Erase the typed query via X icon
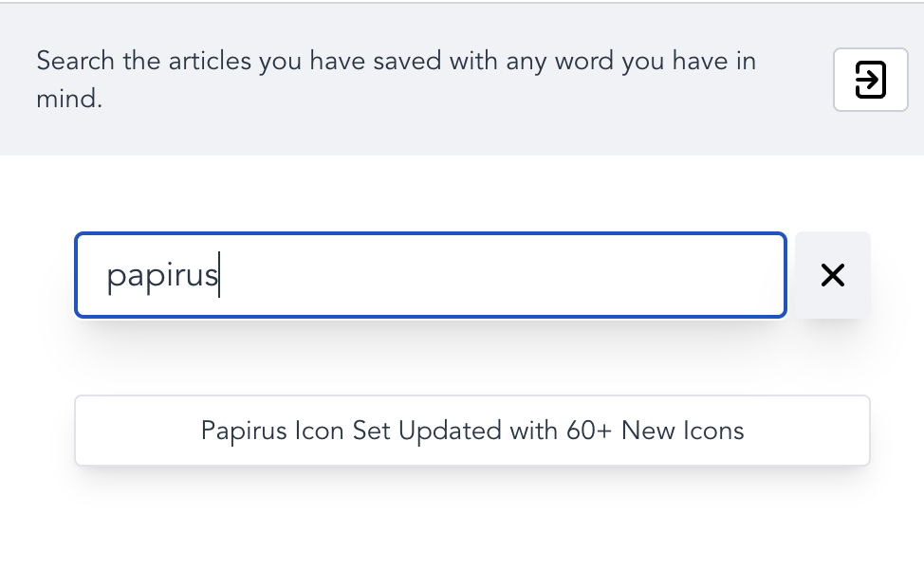924x588 pixels. (x=833, y=275)
